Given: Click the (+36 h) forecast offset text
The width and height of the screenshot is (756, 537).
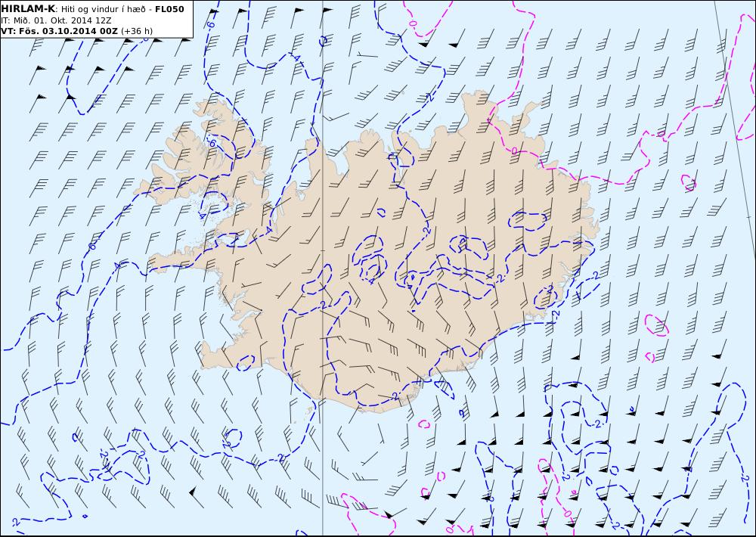Looking at the screenshot, I should [x=136, y=31].
